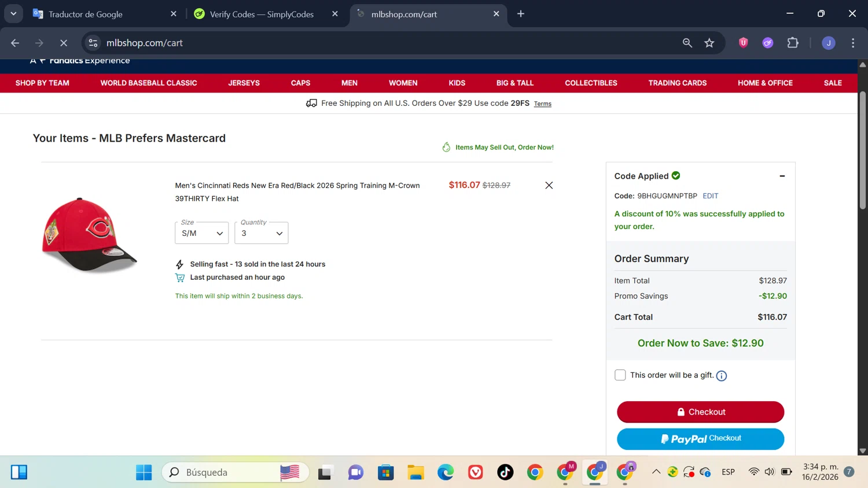Viewport: 868px width, 488px height.
Task: Close the Traductor de Google tab
Action: pos(174,14)
